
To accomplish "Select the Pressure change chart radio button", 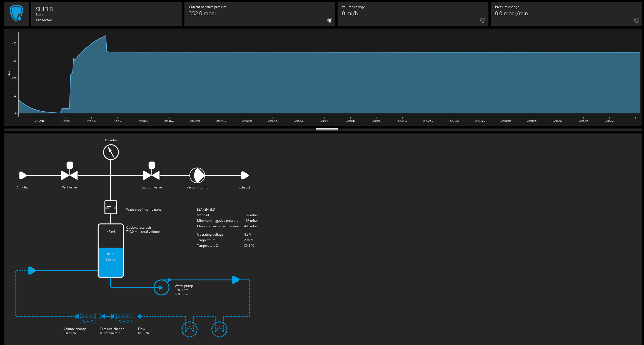I will [637, 20].
